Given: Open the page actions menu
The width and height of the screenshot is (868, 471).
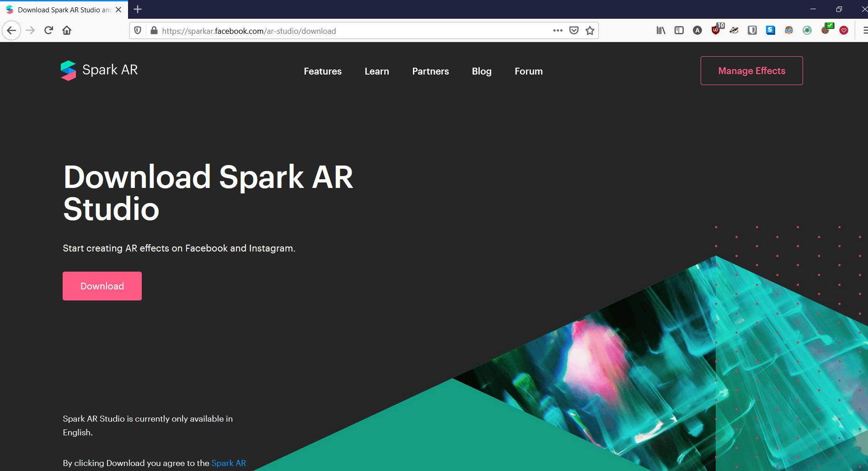Looking at the screenshot, I should click(x=557, y=30).
